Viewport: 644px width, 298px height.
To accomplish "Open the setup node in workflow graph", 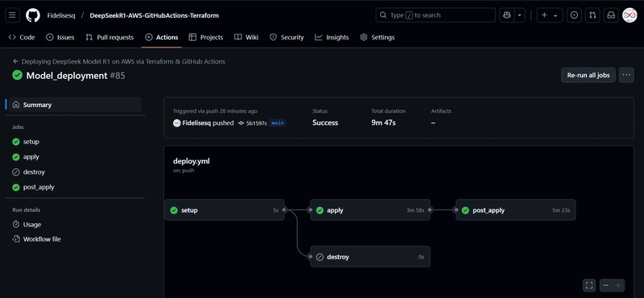I will 225,210.
